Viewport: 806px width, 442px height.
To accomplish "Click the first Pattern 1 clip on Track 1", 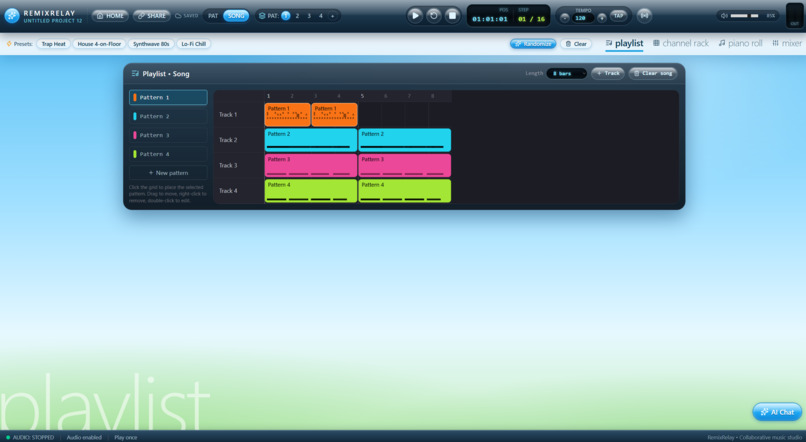I will click(x=287, y=115).
